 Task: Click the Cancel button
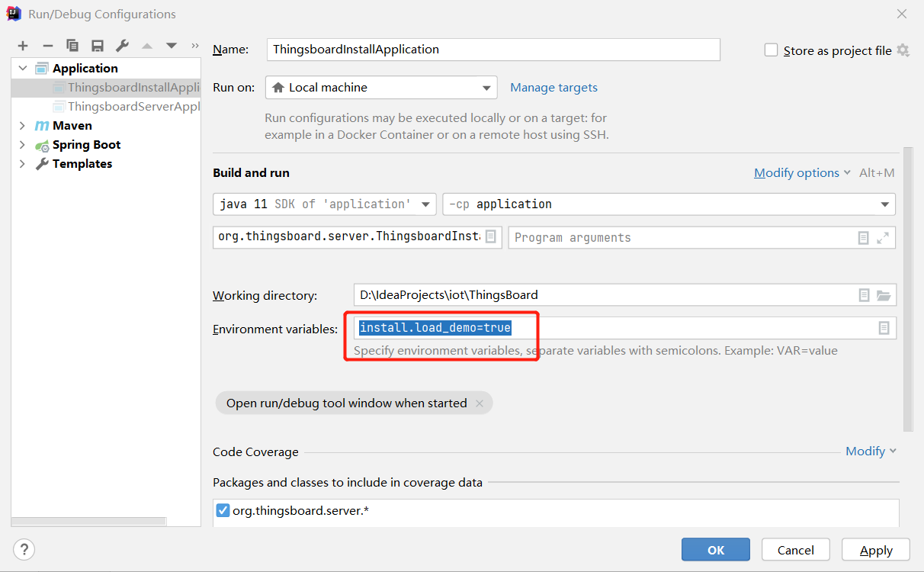(796, 550)
